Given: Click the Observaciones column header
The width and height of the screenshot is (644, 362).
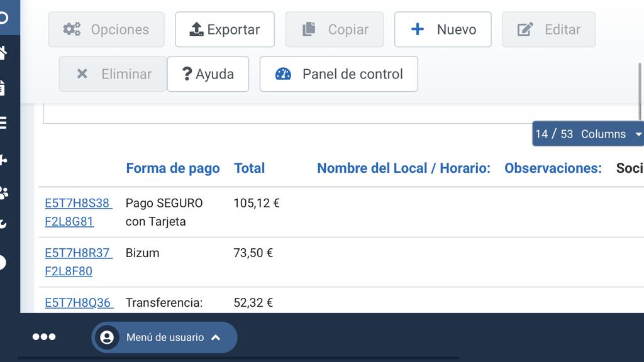Looking at the screenshot, I should 553,168.
